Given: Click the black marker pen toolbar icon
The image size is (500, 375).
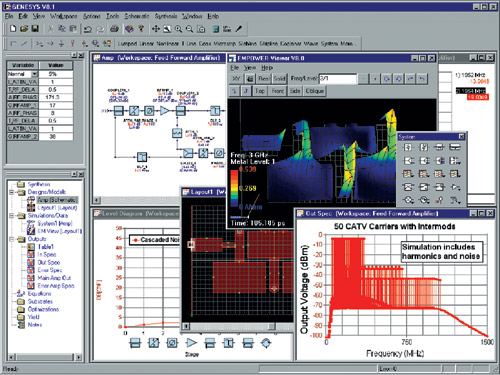Looking at the screenshot, I should pos(239,29).
